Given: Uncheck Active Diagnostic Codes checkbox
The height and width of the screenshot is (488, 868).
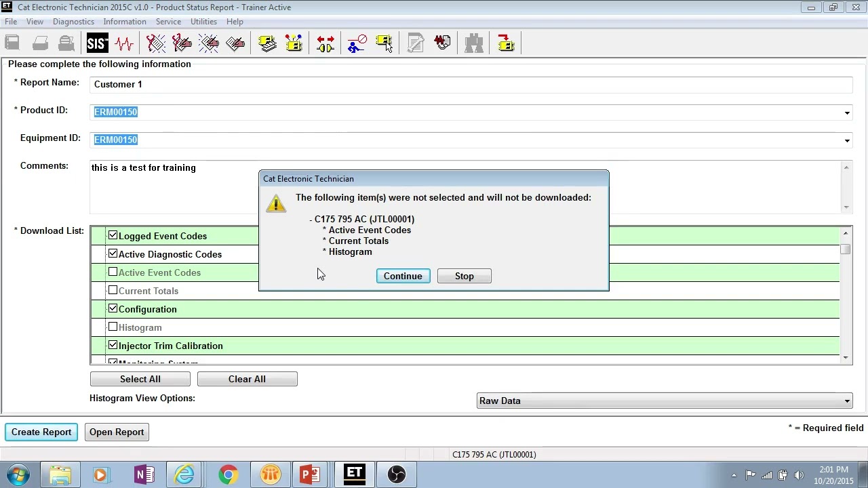Looking at the screenshot, I should click(113, 253).
